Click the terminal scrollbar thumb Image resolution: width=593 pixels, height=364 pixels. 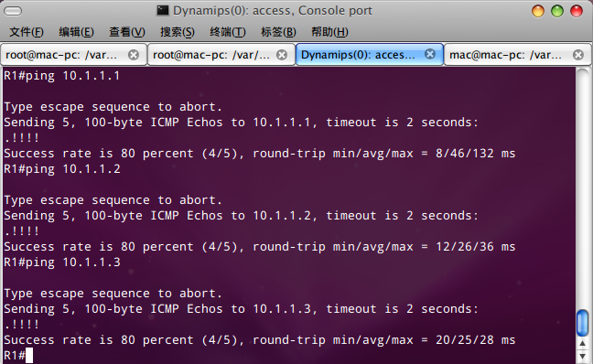click(x=582, y=323)
